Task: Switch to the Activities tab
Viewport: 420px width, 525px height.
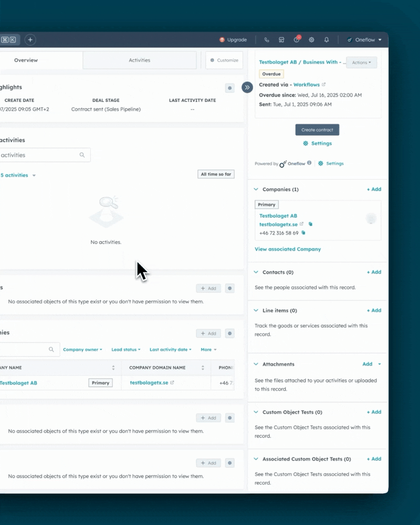Action: click(x=140, y=60)
